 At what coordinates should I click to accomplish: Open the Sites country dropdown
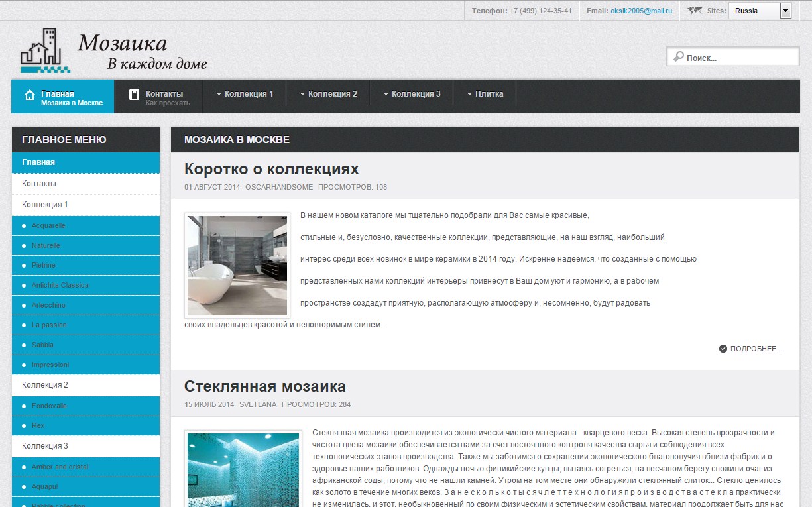[785, 11]
